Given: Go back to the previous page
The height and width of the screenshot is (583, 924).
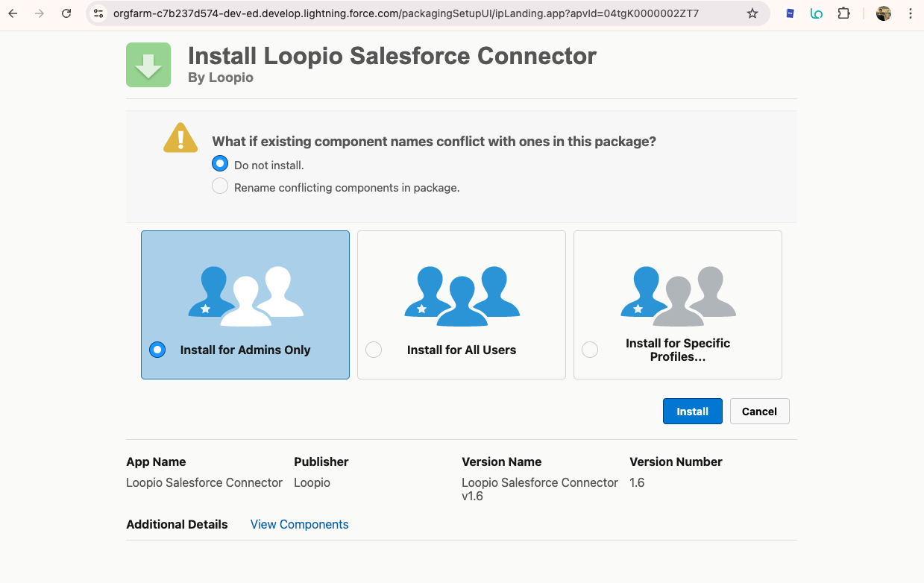Looking at the screenshot, I should [x=13, y=13].
